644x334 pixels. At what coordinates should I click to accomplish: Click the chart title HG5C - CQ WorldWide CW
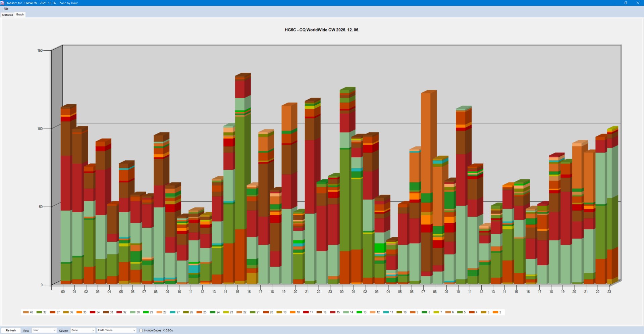click(322, 30)
